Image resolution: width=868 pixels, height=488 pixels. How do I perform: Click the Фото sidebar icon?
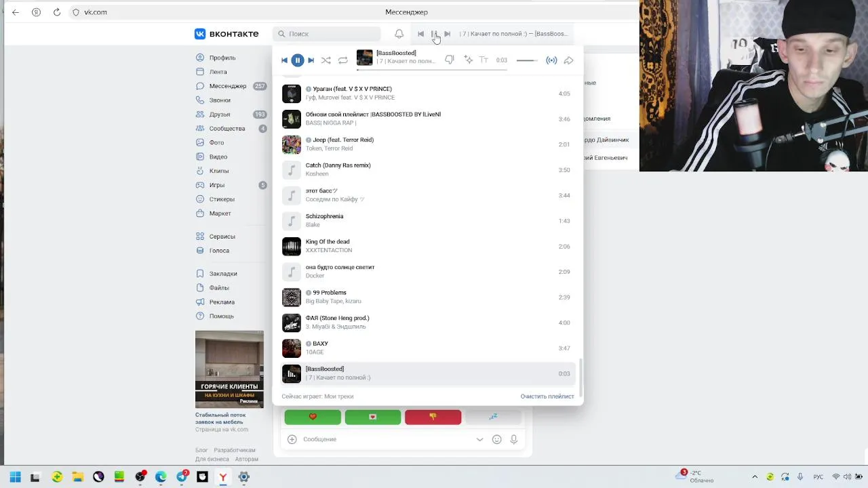(200, 143)
